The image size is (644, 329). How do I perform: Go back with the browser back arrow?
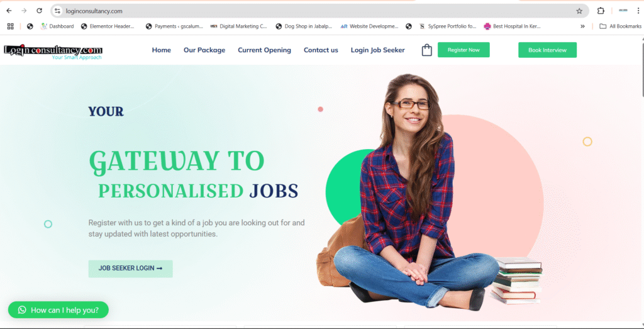point(9,11)
